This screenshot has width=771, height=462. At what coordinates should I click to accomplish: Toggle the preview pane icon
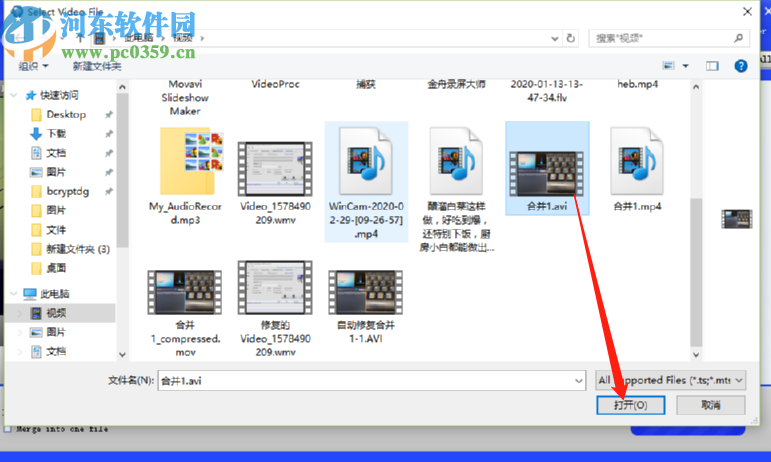click(712, 65)
